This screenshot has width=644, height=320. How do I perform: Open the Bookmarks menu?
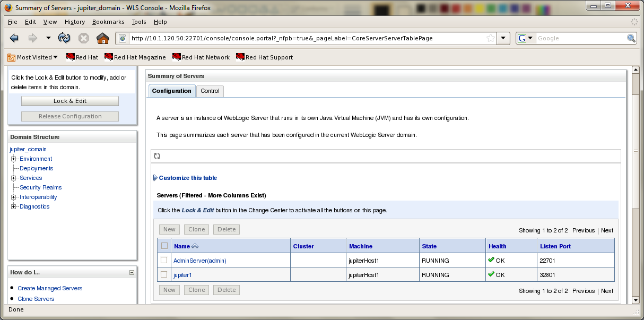[108, 22]
